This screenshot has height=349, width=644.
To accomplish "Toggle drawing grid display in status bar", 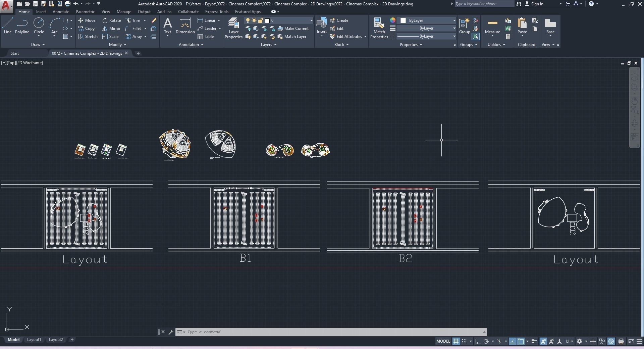I will (456, 341).
